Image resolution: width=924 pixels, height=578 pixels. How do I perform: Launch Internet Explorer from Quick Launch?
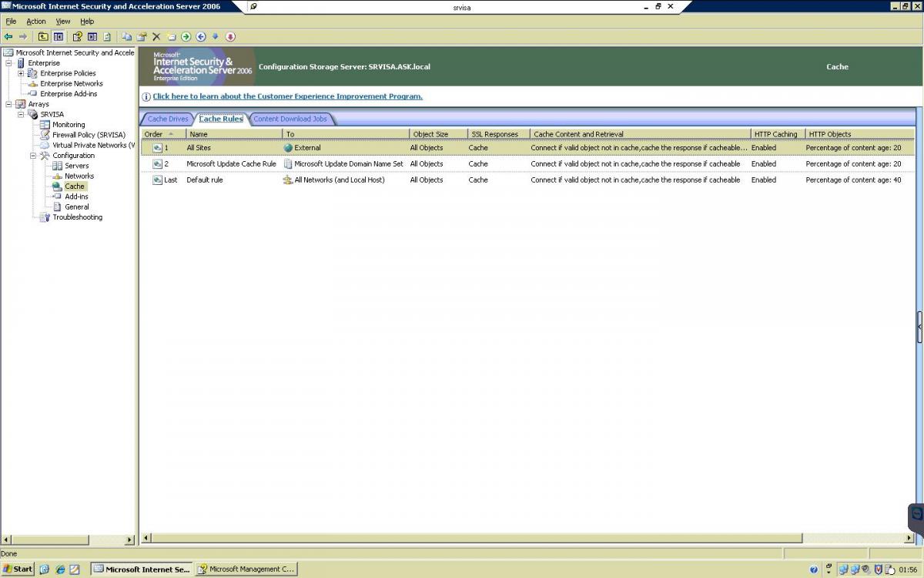(59, 570)
